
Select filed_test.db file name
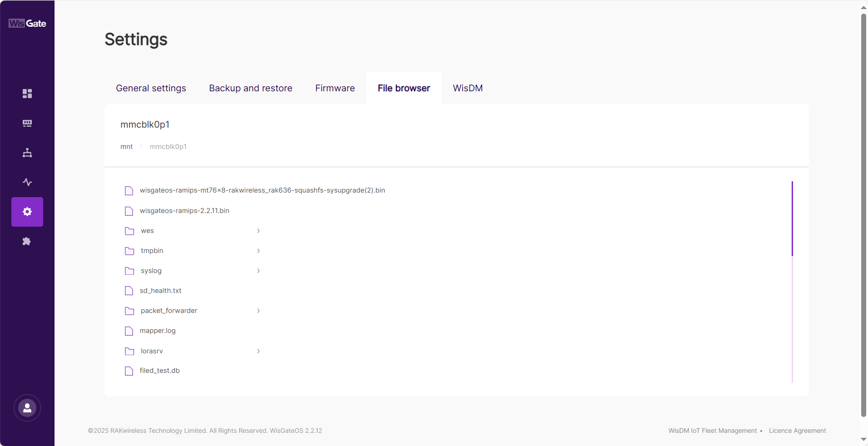[x=160, y=371]
